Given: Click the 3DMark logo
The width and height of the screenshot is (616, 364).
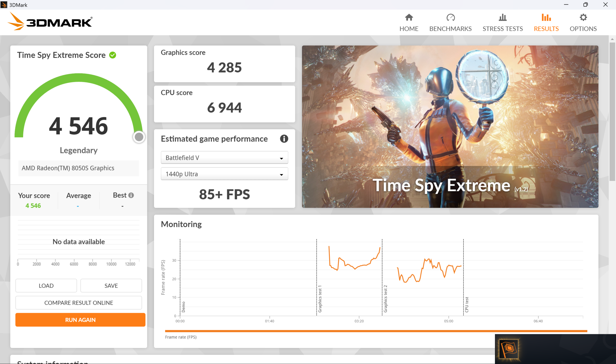Looking at the screenshot, I should coord(50,22).
